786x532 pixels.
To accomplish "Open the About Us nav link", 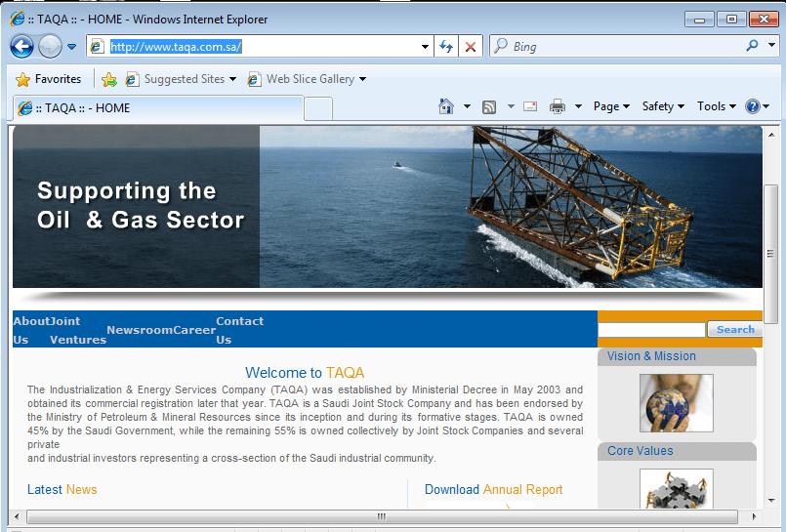I will pyautogui.click(x=31, y=330).
